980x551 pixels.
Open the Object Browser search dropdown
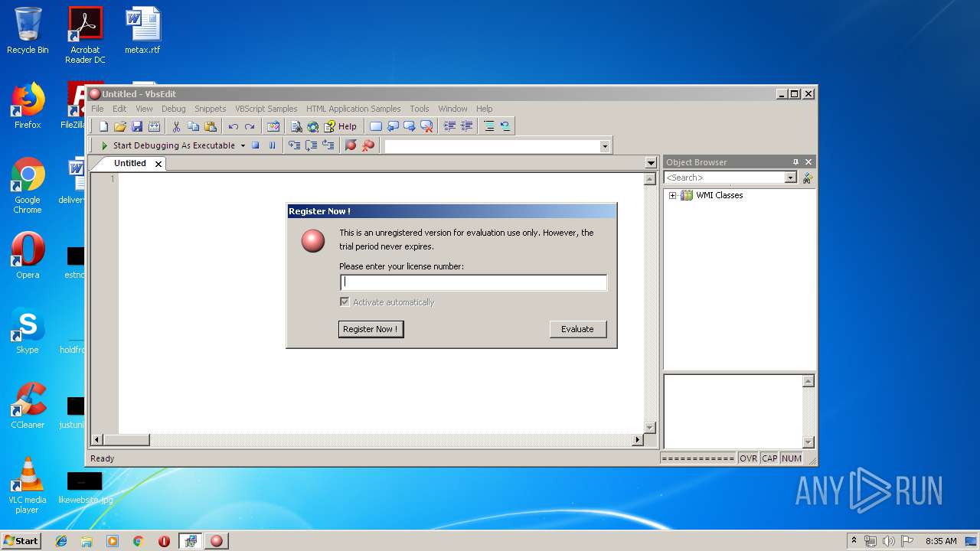pos(791,178)
